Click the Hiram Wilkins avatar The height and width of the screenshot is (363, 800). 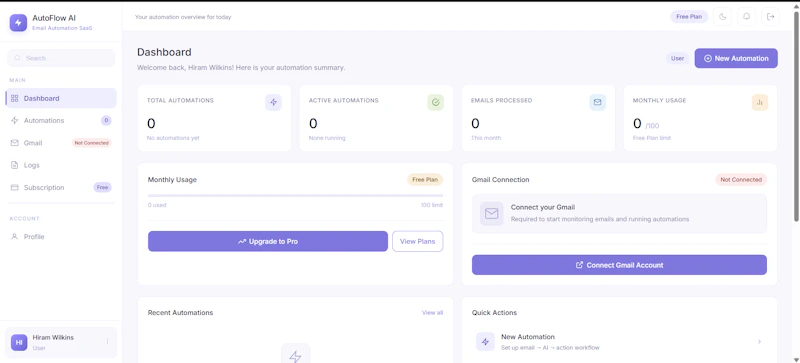pos(19,342)
